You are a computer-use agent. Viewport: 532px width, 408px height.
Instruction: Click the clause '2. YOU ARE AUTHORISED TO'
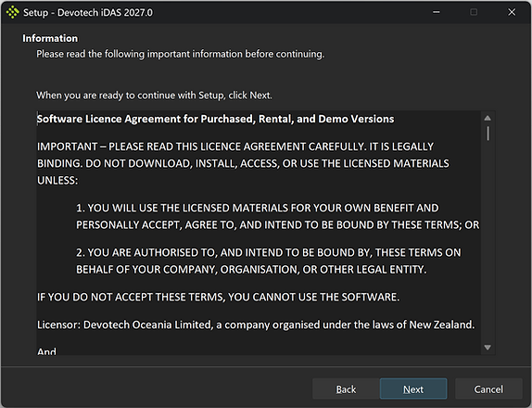269,261
